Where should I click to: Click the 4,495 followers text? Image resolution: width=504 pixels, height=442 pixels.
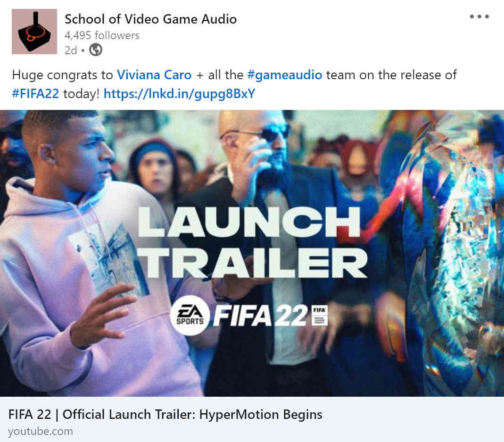pos(102,35)
